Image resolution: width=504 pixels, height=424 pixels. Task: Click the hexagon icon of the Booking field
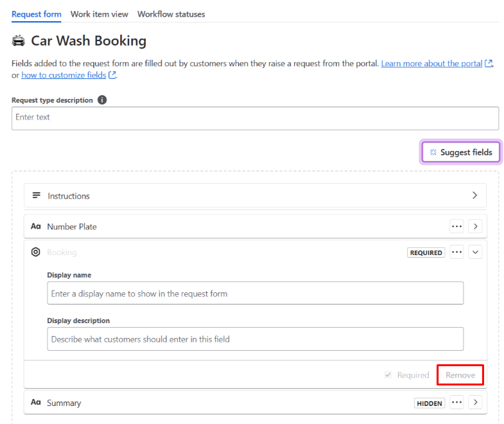36,252
